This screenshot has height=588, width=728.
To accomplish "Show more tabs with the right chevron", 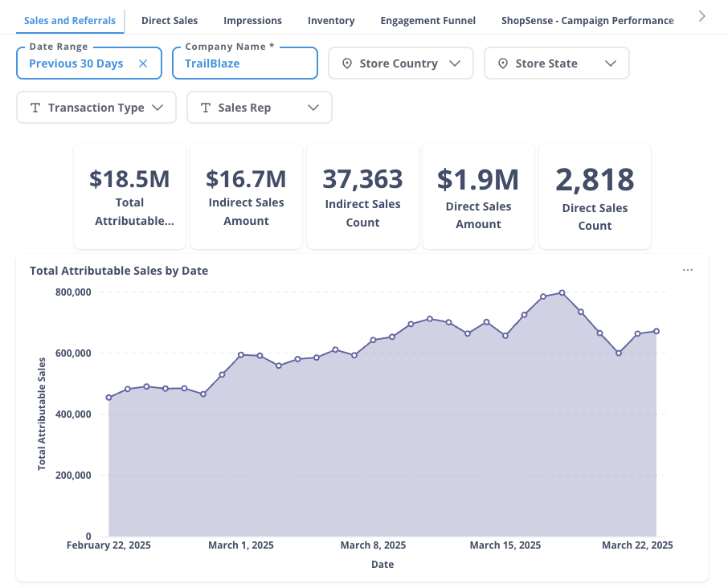I will (x=702, y=17).
